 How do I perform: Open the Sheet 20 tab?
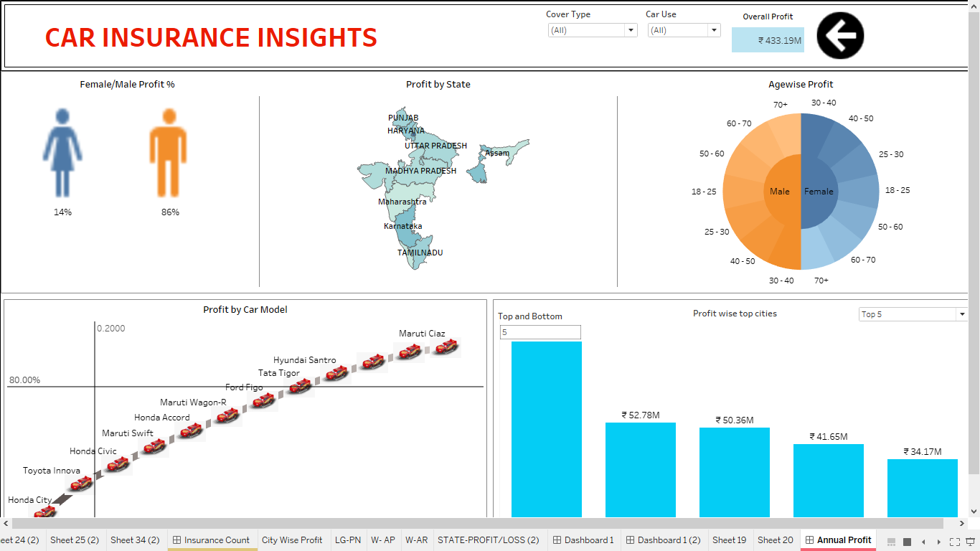pos(776,540)
